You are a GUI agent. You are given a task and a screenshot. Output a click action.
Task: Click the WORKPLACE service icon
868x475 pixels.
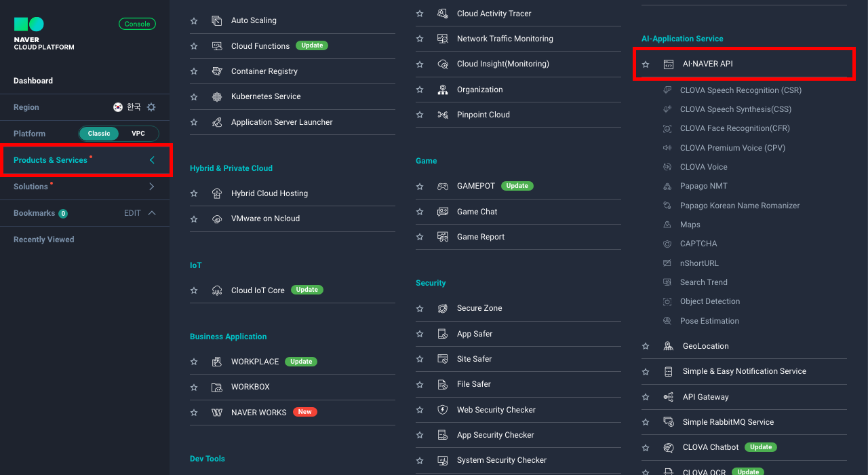coord(217,362)
